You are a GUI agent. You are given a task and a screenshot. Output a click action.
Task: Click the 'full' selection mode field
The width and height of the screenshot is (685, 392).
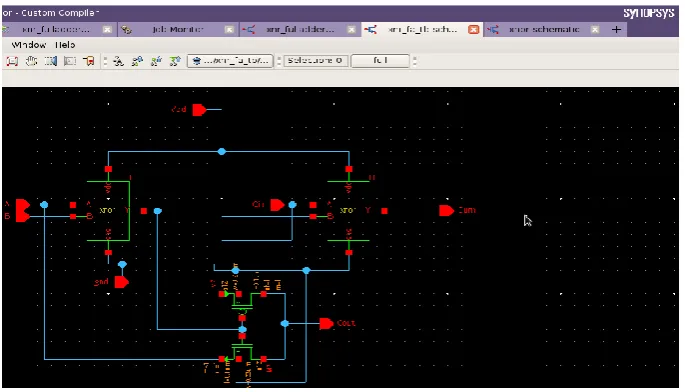tap(380, 61)
